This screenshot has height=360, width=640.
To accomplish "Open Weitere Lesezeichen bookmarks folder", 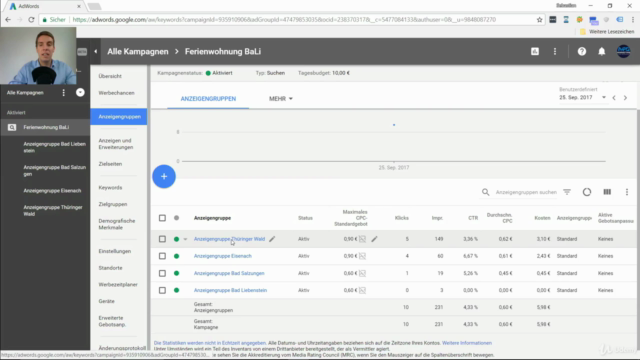I will (607, 31).
